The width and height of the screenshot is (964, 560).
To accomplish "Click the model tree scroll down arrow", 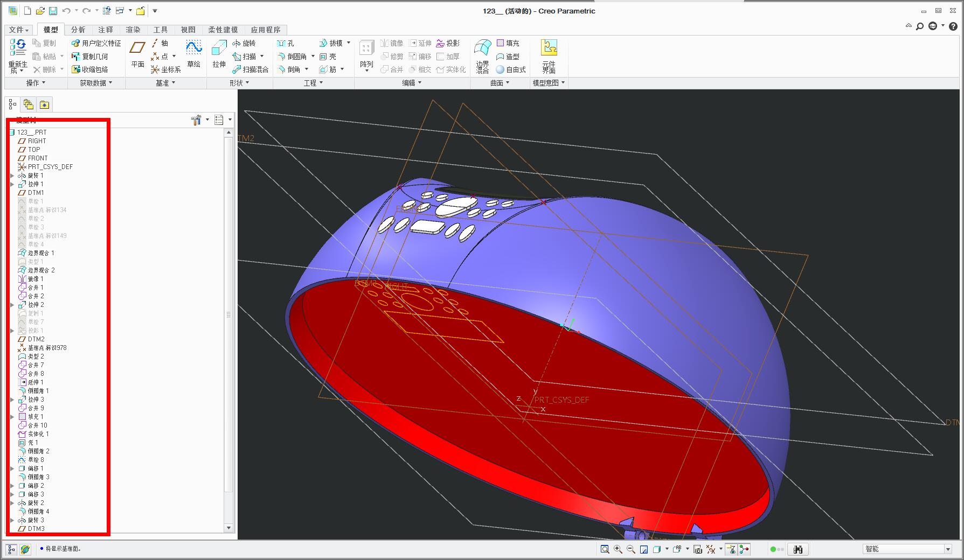I will coord(228,528).
